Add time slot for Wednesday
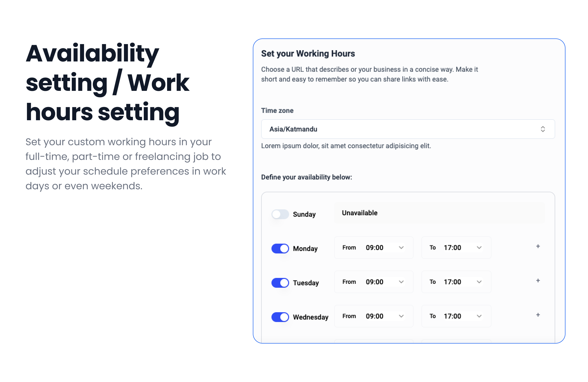This screenshot has height=382, width=588. (x=538, y=315)
